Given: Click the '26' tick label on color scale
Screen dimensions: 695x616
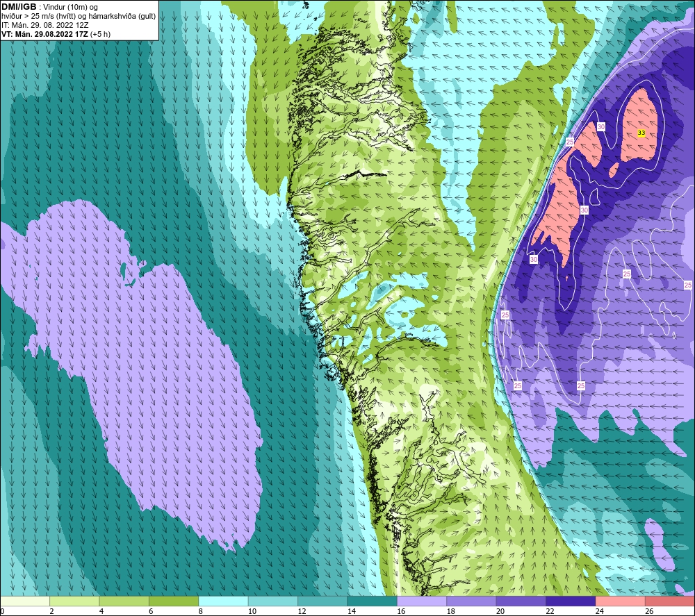Looking at the screenshot, I should coord(649,611).
